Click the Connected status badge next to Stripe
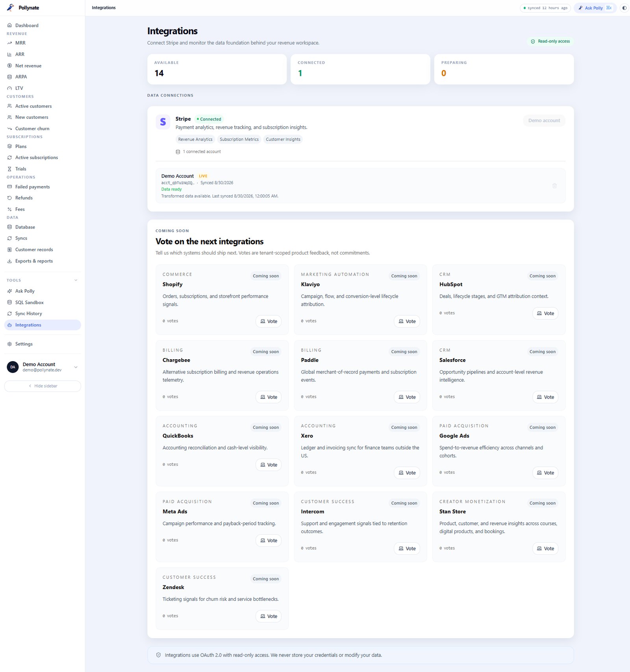The height and width of the screenshot is (672, 630). pyautogui.click(x=209, y=119)
